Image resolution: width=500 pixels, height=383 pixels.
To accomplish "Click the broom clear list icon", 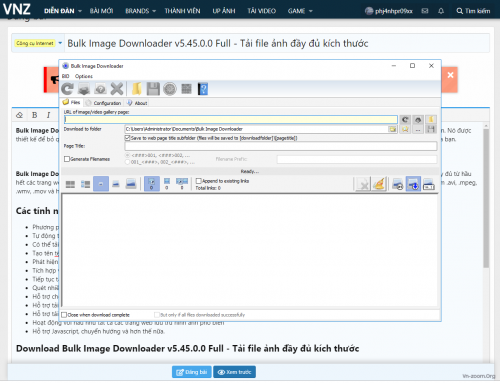I will 379,184.
